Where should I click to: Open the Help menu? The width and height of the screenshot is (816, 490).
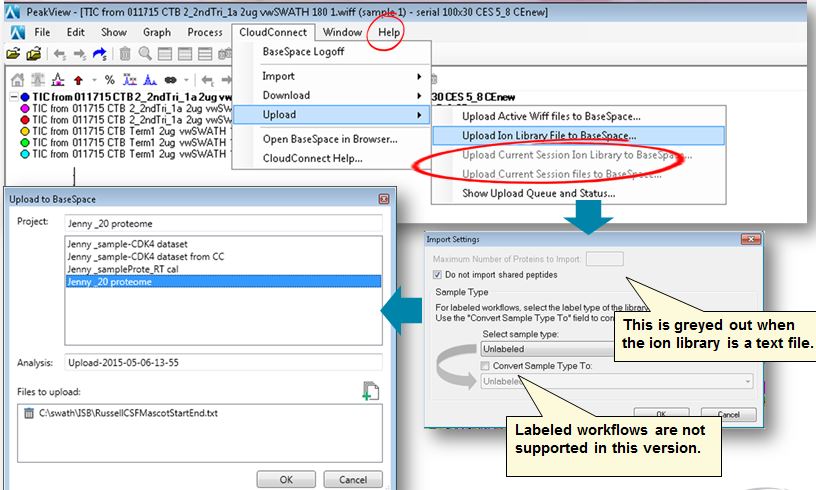point(389,32)
